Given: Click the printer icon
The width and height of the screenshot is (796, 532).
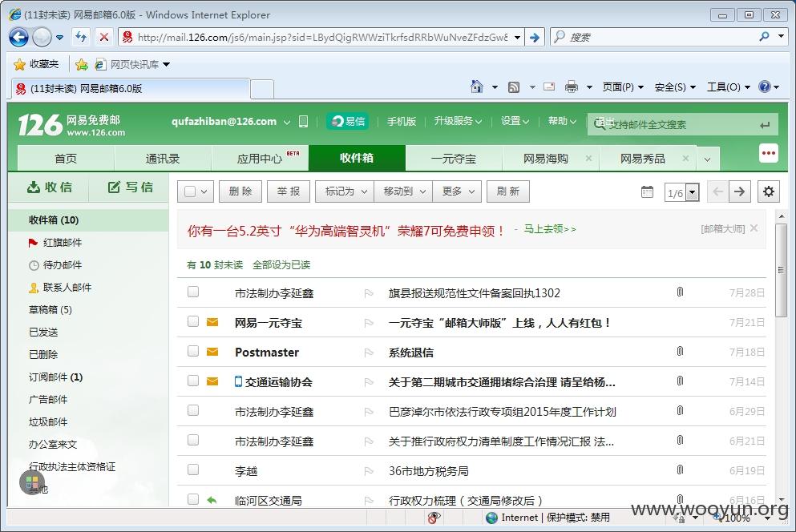Looking at the screenshot, I should [571, 87].
